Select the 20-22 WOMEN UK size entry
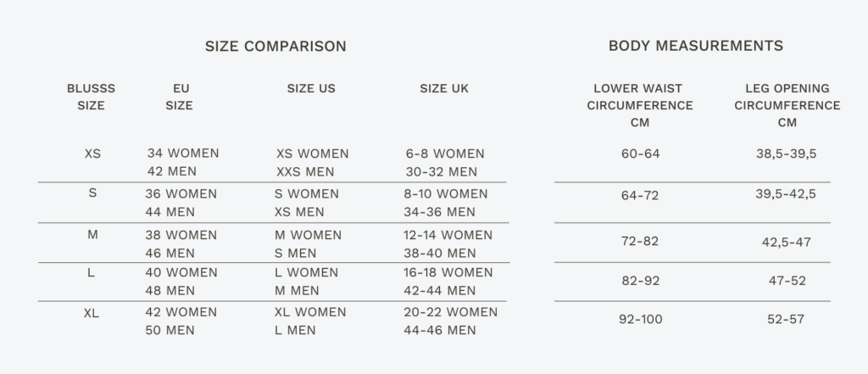This screenshot has width=868, height=374. click(x=451, y=312)
